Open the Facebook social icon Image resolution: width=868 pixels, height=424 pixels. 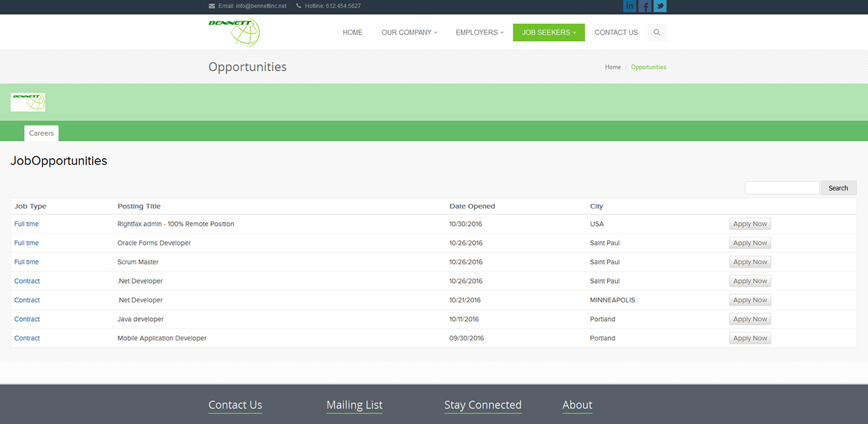[645, 6]
